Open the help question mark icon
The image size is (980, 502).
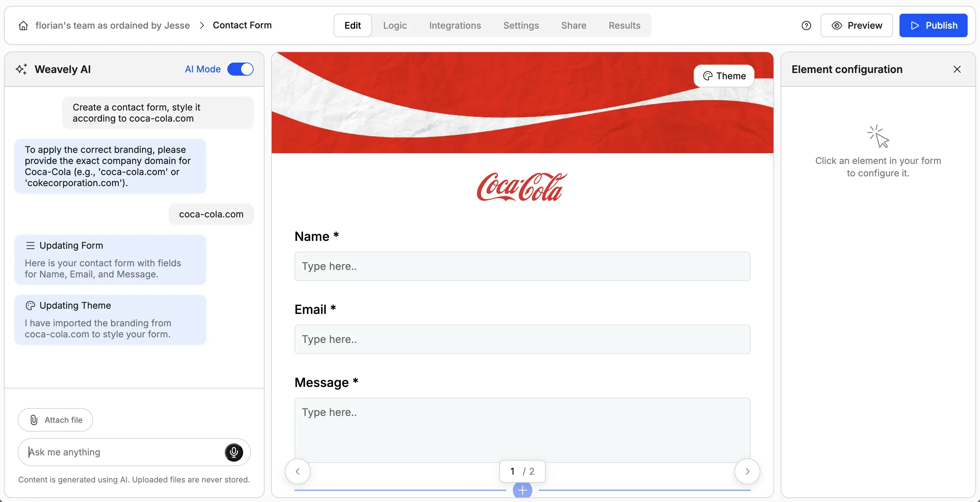tap(806, 25)
